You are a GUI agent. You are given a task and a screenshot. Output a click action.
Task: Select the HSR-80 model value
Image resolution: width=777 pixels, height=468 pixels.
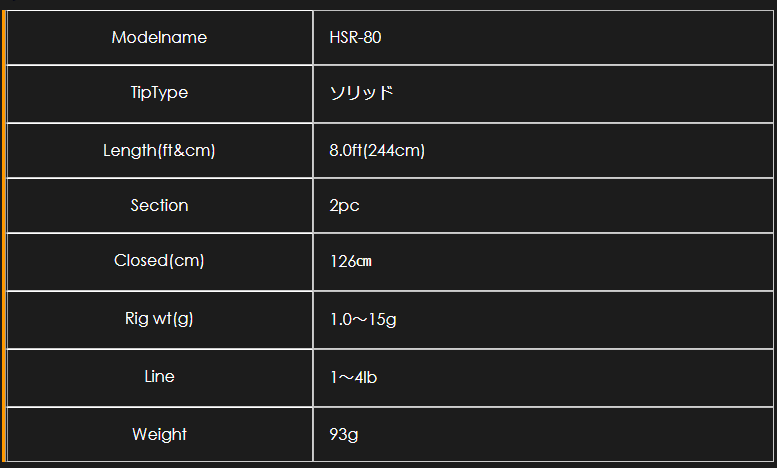(355, 37)
